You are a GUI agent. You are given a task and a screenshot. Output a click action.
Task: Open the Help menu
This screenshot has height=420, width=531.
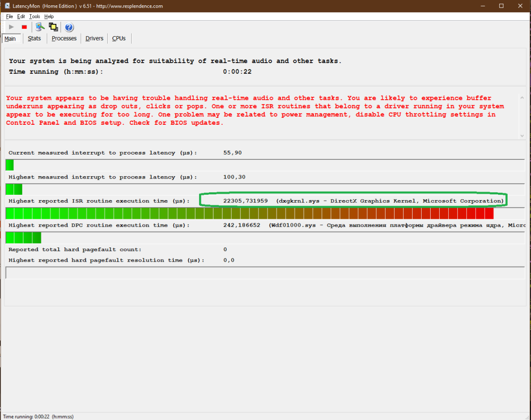[x=49, y=16]
